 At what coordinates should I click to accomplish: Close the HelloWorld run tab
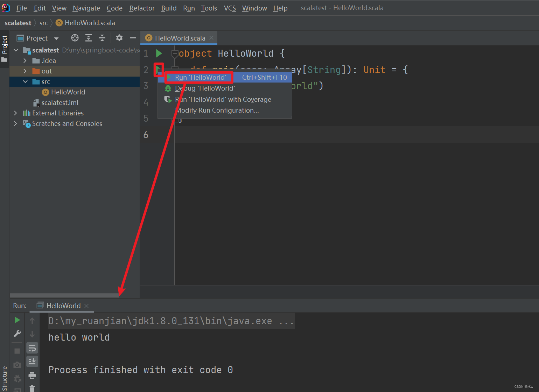[x=86, y=306]
